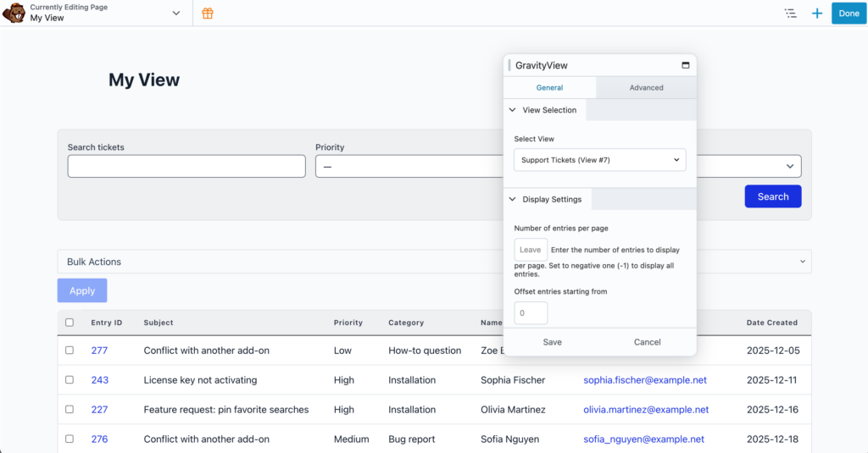The width and height of the screenshot is (868, 453).
Task: Check the box for entry 277
Action: (70, 350)
